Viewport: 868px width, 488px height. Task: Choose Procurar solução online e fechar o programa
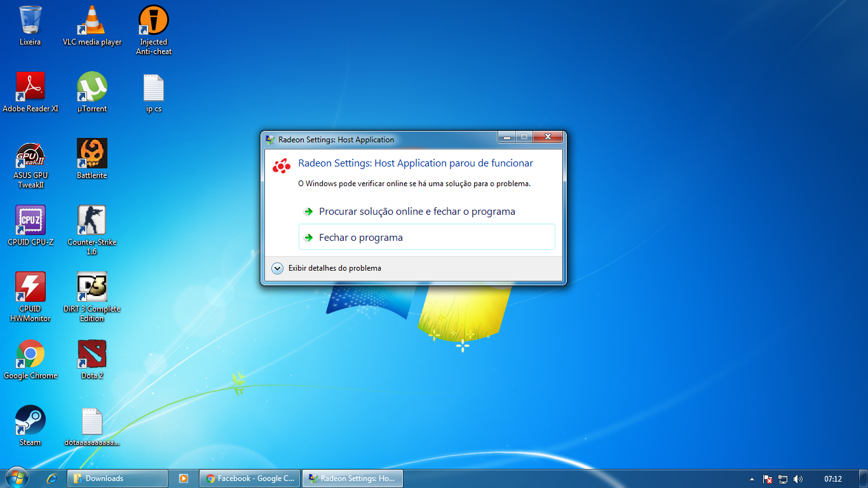tap(427, 212)
